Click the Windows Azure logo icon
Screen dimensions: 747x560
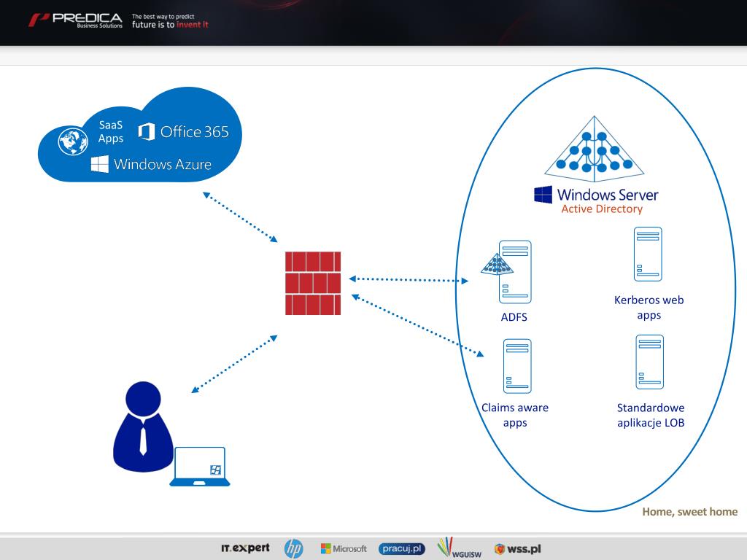coord(99,164)
